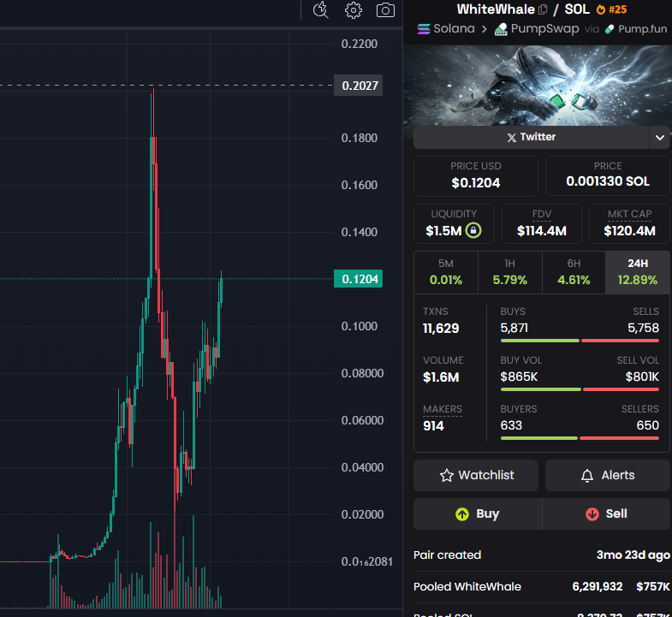
Task: Open the Pump.fun link
Action: [636, 29]
